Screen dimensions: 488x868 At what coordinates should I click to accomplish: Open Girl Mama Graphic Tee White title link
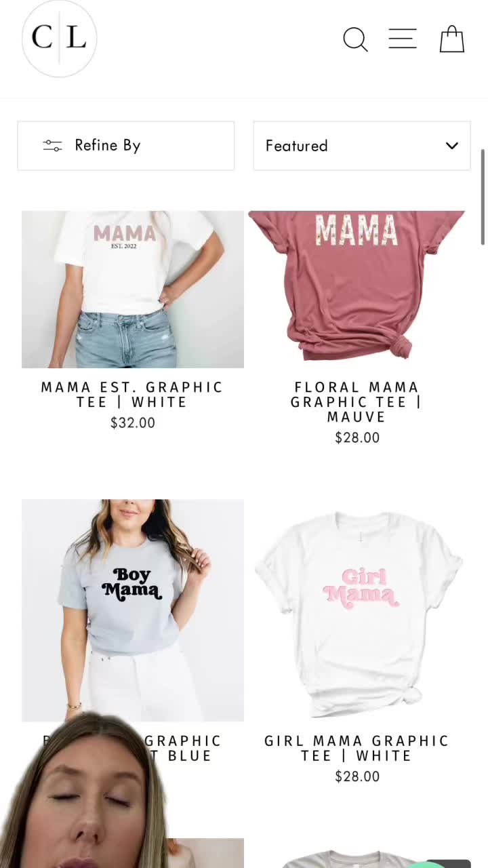357,748
